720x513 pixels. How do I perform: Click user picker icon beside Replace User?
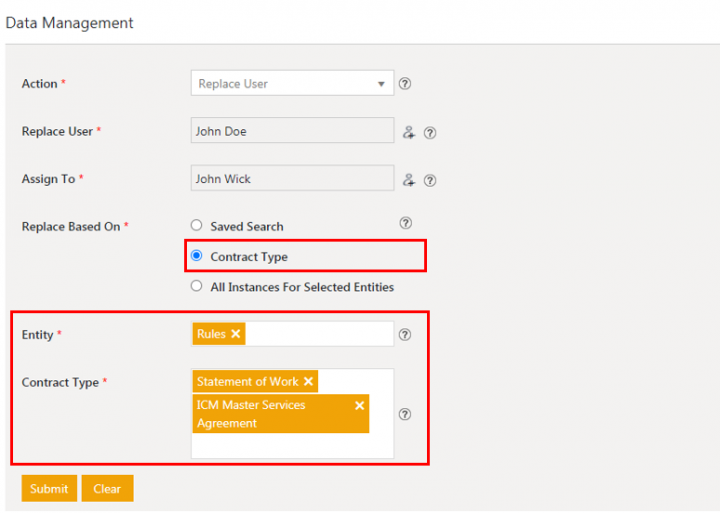(x=408, y=132)
